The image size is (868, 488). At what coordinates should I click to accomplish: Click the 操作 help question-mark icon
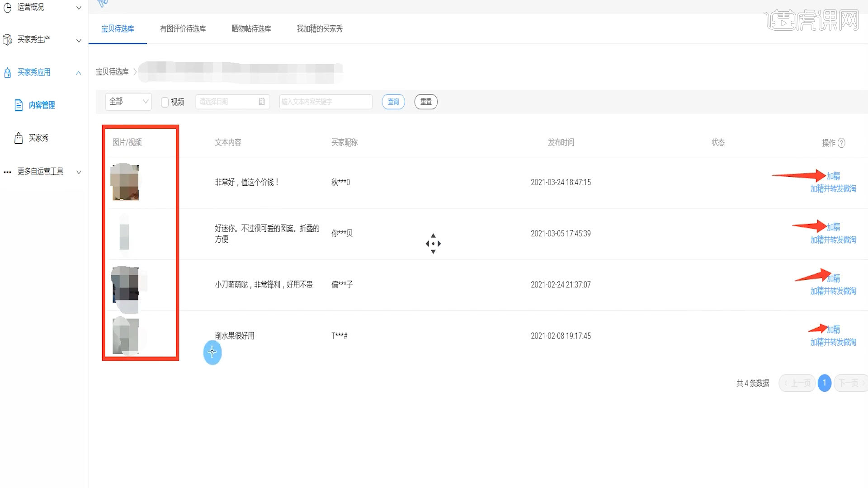841,143
